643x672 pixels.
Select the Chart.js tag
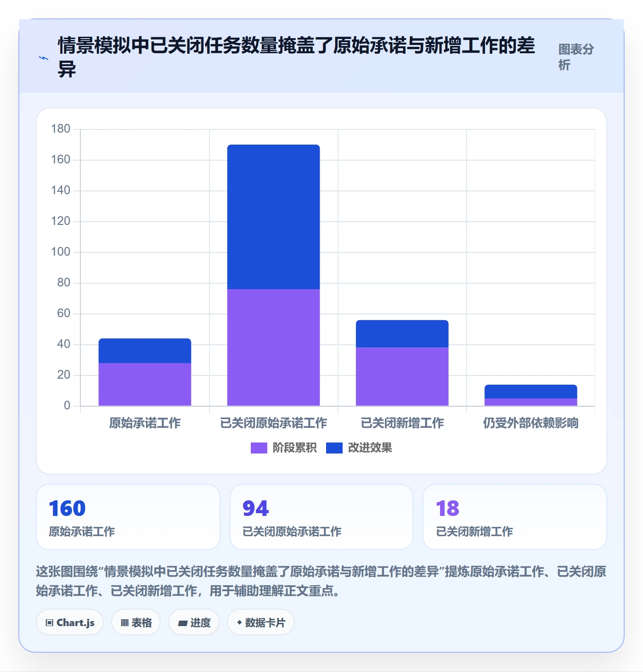pyautogui.click(x=70, y=622)
